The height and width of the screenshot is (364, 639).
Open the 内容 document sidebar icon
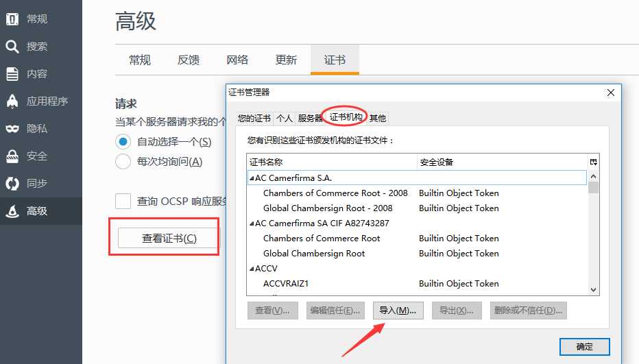coord(12,74)
